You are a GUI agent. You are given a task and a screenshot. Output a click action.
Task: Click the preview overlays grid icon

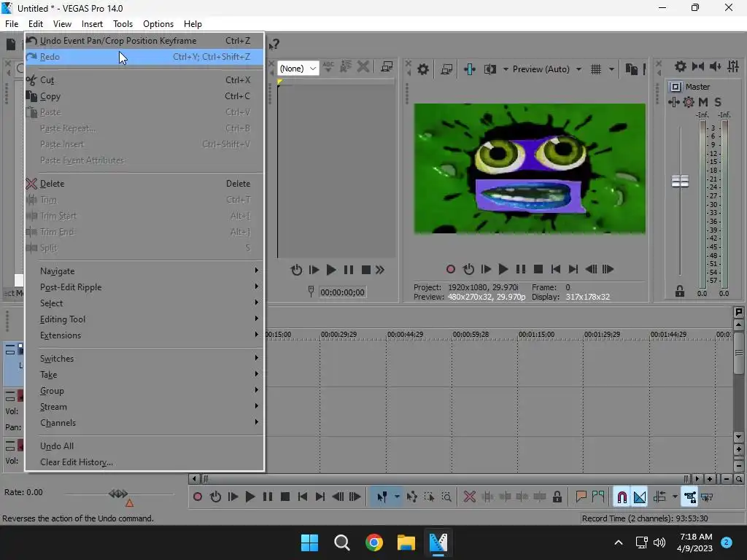[x=596, y=69]
